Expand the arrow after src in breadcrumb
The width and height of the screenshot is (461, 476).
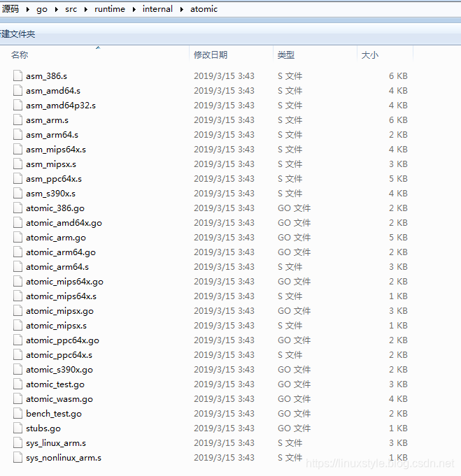click(x=86, y=9)
